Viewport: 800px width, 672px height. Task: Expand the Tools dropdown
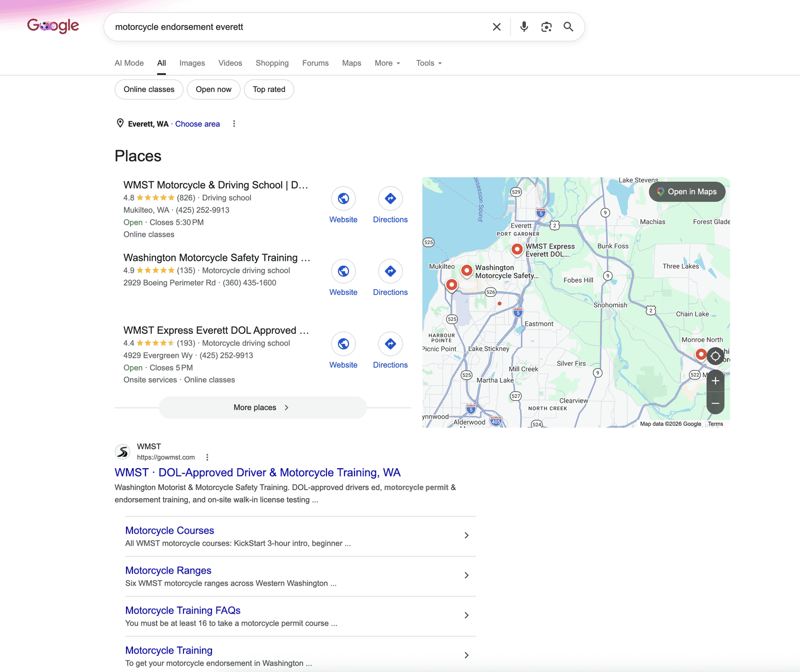click(429, 63)
